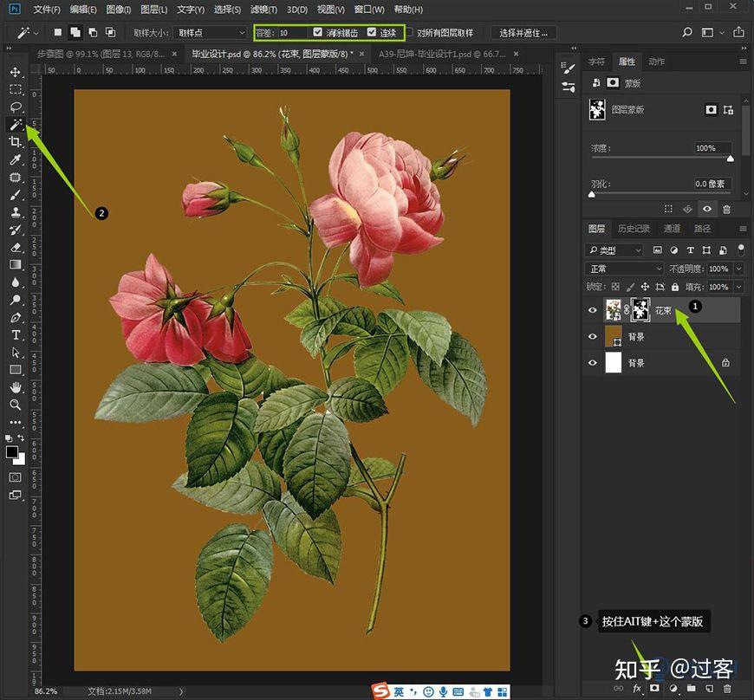Select the Move tool

pos(15,72)
